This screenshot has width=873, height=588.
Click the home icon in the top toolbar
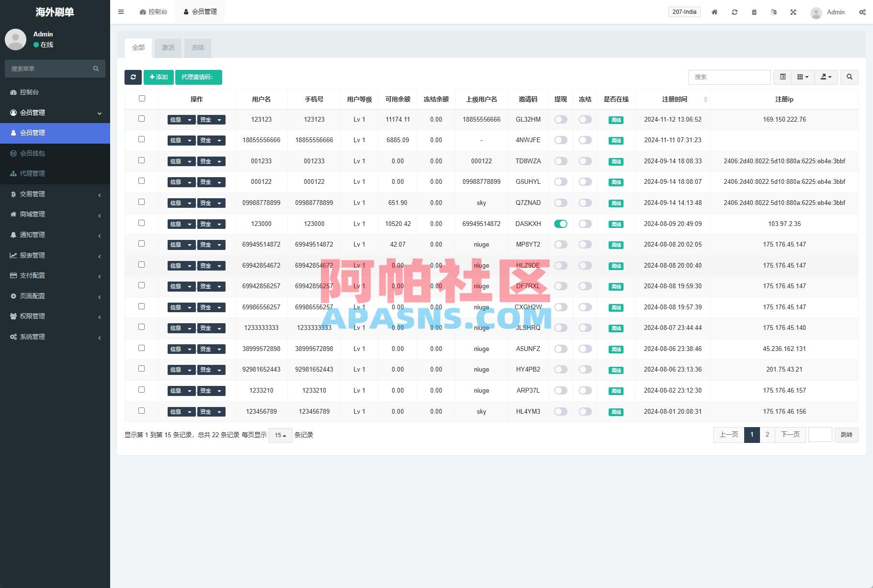[714, 12]
